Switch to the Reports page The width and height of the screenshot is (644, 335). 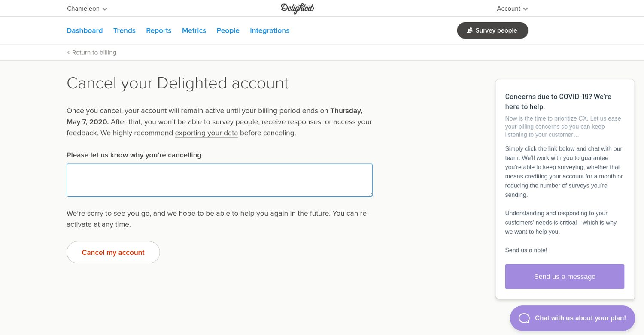click(158, 30)
